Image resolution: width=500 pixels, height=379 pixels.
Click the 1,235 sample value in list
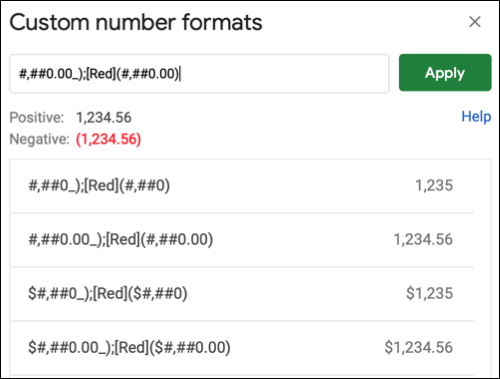(x=434, y=185)
